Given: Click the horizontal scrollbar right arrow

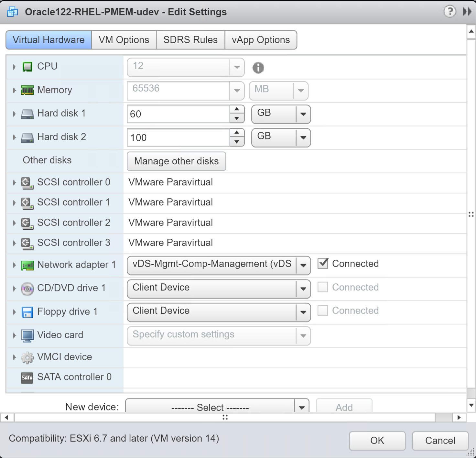Looking at the screenshot, I should [x=459, y=418].
